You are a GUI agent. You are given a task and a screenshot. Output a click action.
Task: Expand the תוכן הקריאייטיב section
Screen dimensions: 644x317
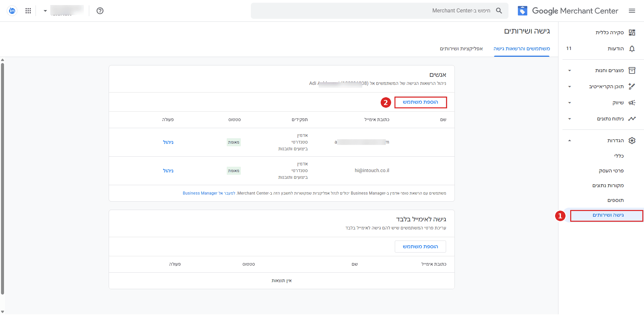coord(570,87)
